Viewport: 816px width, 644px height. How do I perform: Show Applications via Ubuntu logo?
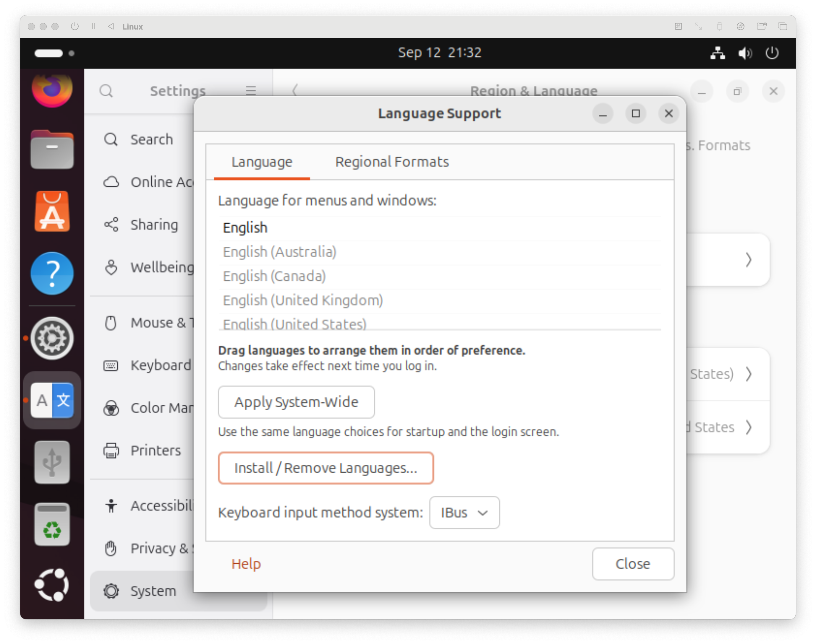coord(52,585)
